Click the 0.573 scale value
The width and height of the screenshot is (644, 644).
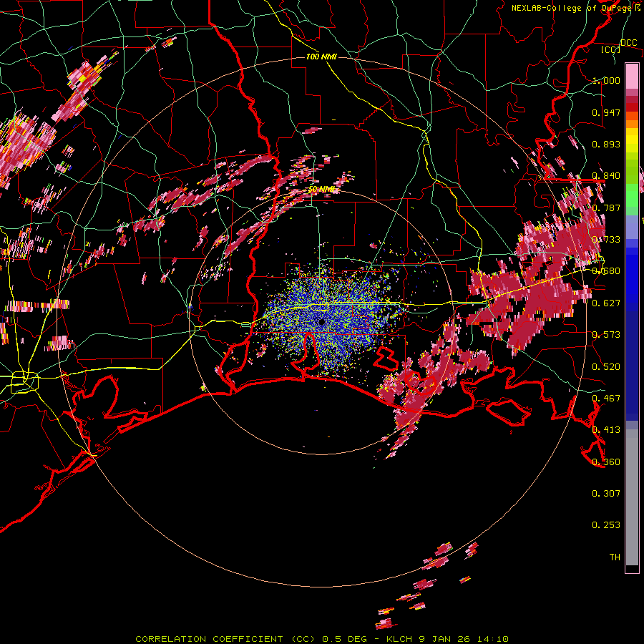[606, 335]
